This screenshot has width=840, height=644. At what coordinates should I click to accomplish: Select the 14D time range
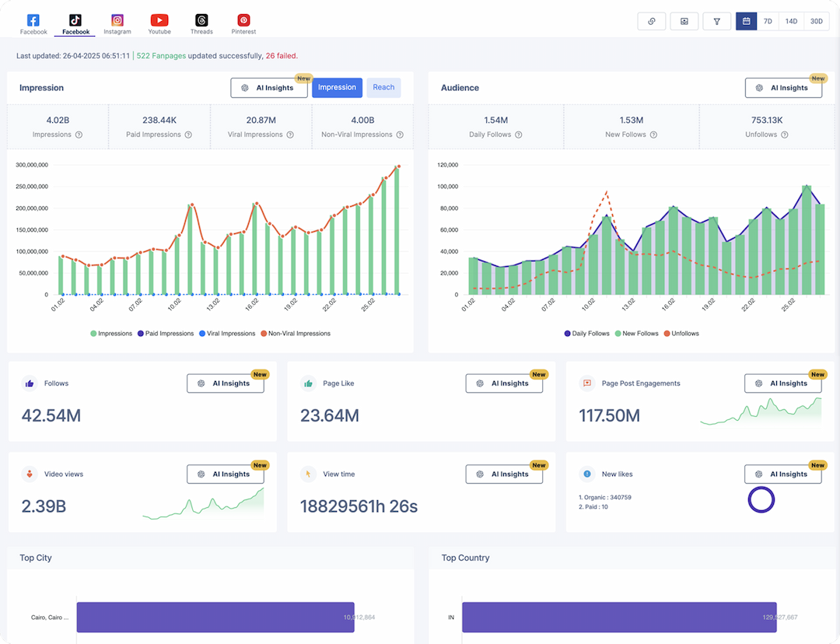click(x=791, y=22)
